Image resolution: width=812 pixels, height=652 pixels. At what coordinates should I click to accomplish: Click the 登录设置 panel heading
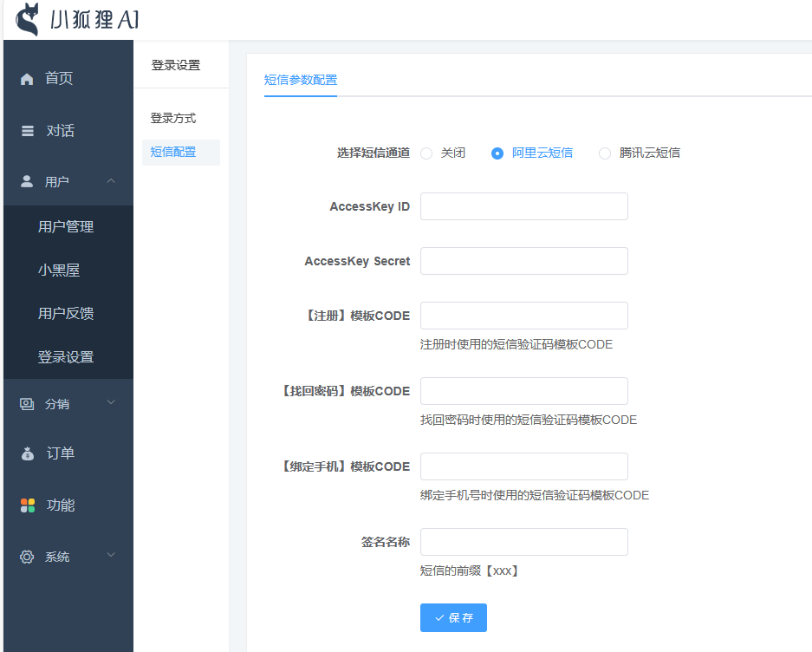[176, 65]
